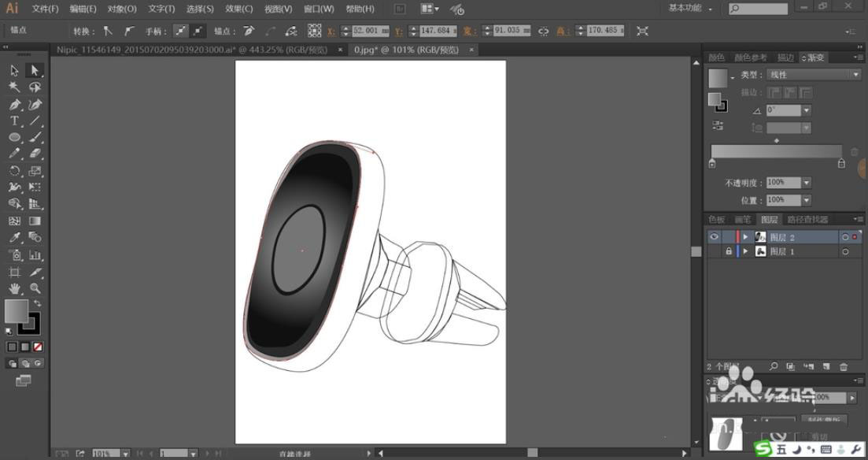Select the Zoom tool
The image size is (868, 460).
tap(35, 288)
